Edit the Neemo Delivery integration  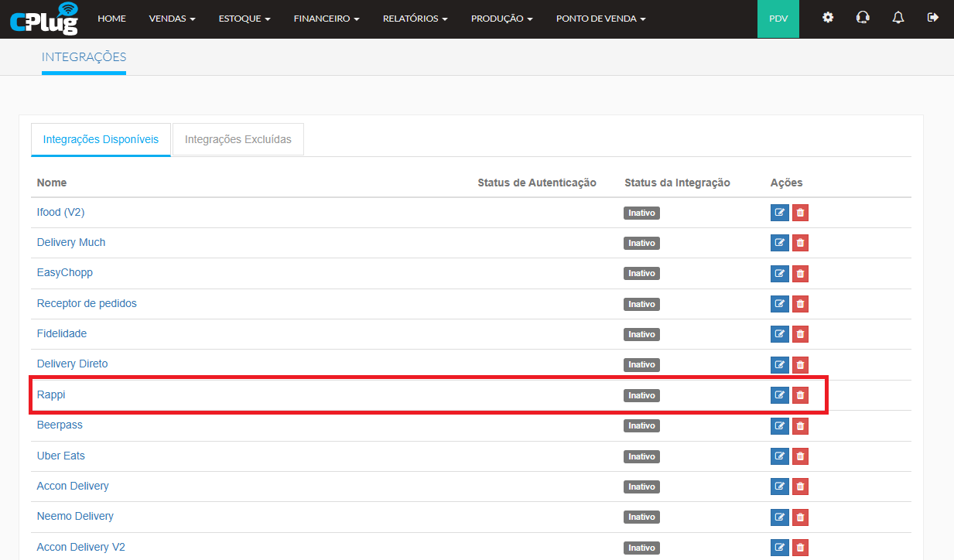coord(780,517)
